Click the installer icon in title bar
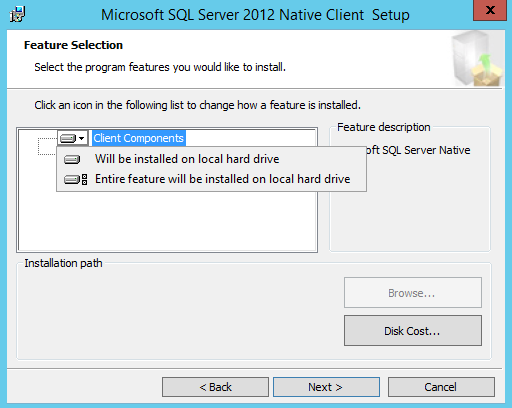Image resolution: width=512 pixels, height=408 pixels. [x=17, y=14]
